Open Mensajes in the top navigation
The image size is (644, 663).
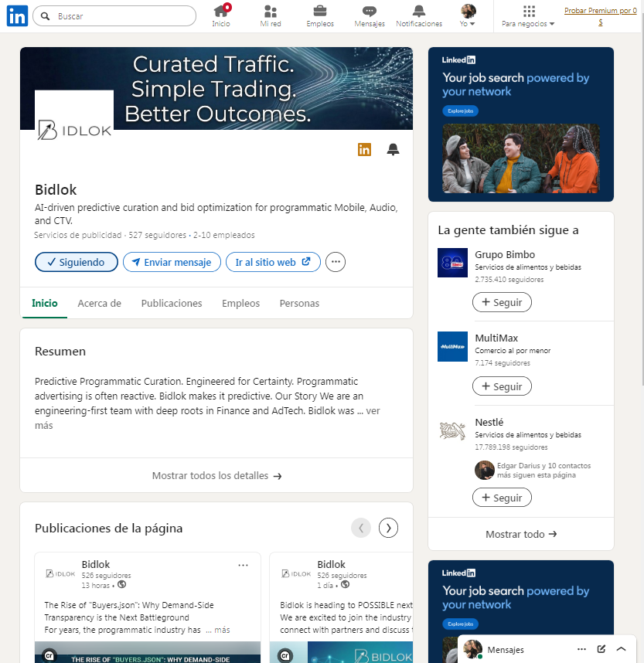(370, 16)
